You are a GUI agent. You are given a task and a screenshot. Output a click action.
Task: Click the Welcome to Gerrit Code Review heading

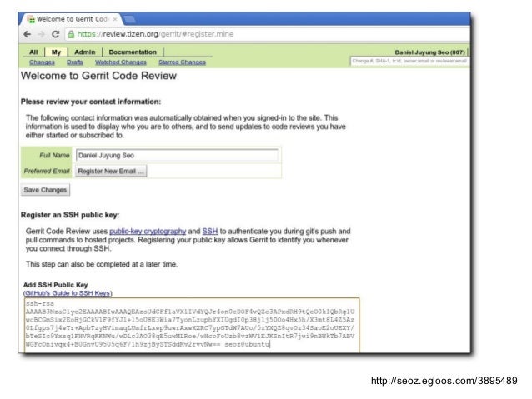tap(98, 76)
